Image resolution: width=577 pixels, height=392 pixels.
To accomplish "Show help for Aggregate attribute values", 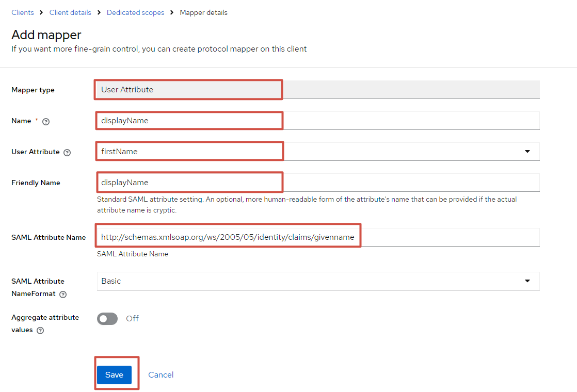I will (40, 331).
